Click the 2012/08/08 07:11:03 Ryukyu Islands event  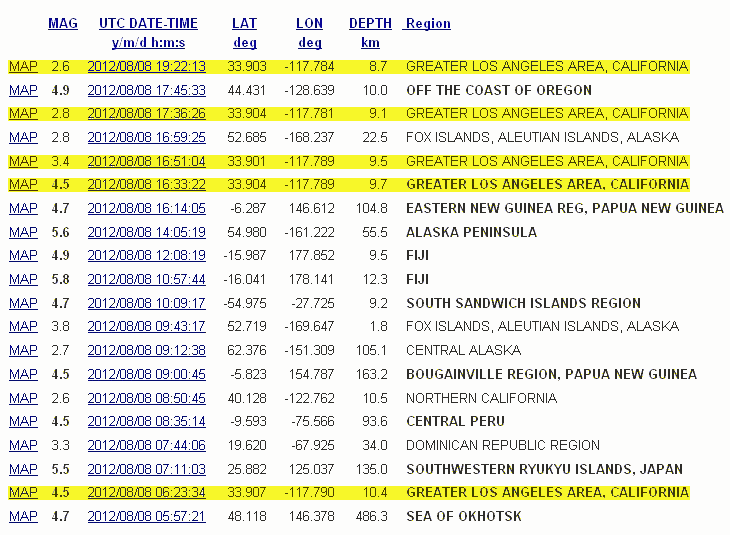tap(146, 469)
